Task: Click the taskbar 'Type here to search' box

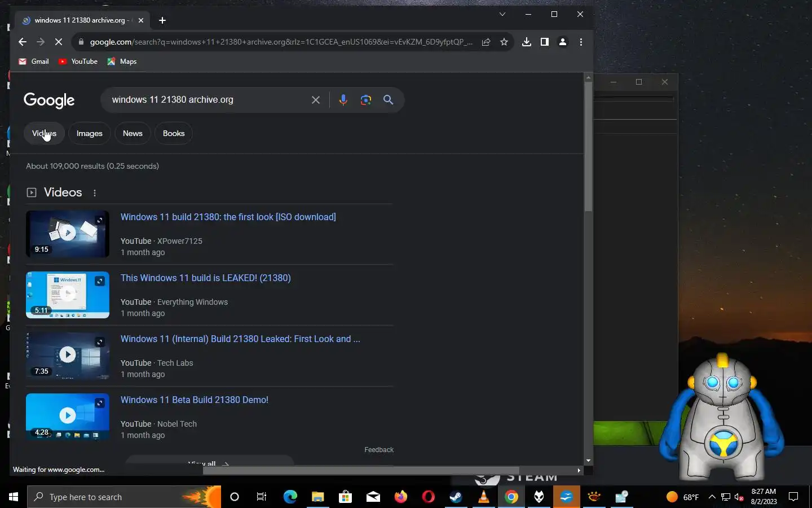Action: 124,497
